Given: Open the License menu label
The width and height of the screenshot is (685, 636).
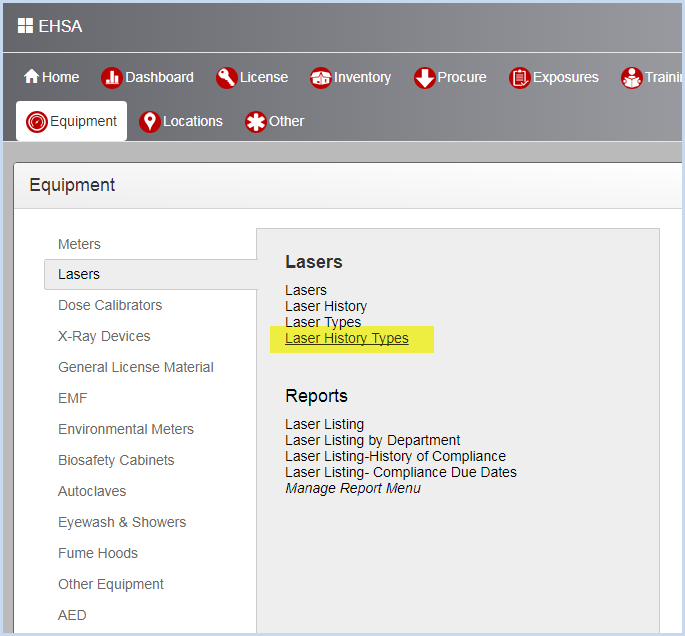Looking at the screenshot, I should tap(264, 77).
